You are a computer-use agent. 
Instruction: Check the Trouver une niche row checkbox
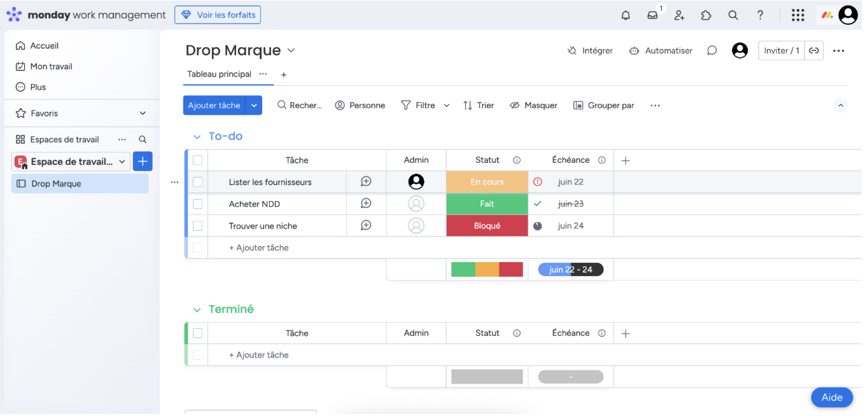(x=198, y=226)
